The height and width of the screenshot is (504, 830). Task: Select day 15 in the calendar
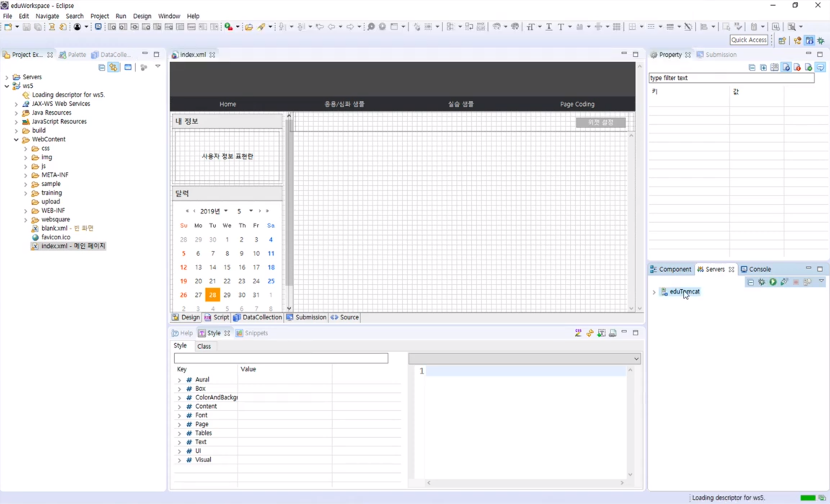click(x=227, y=267)
